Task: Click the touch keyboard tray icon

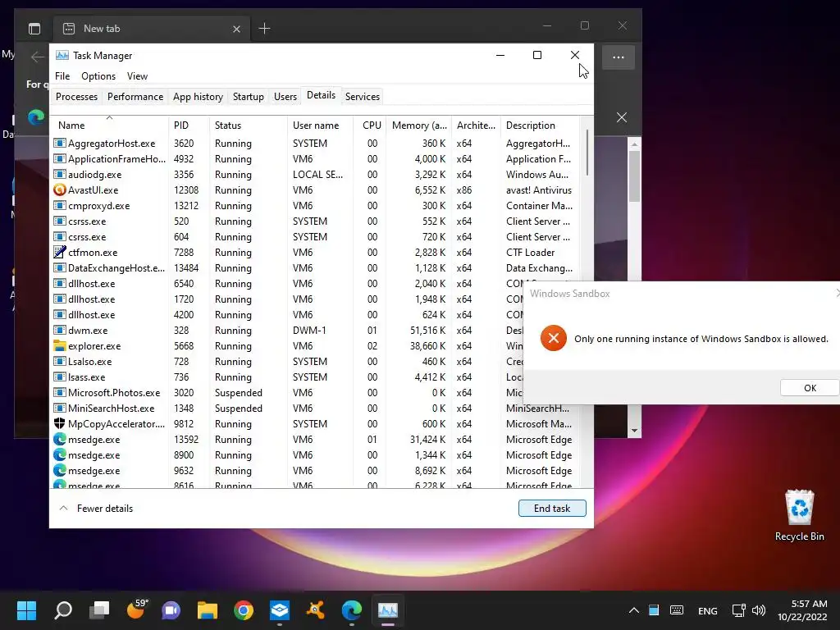Action: pyautogui.click(x=677, y=610)
